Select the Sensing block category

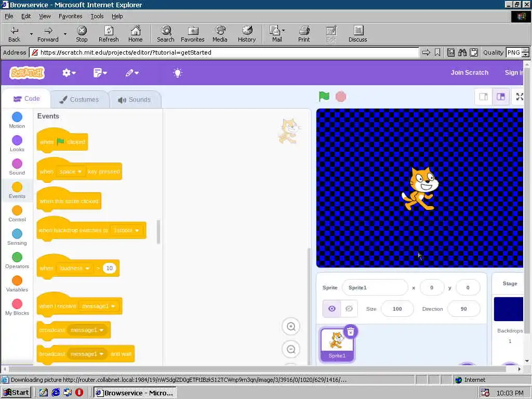[17, 237]
